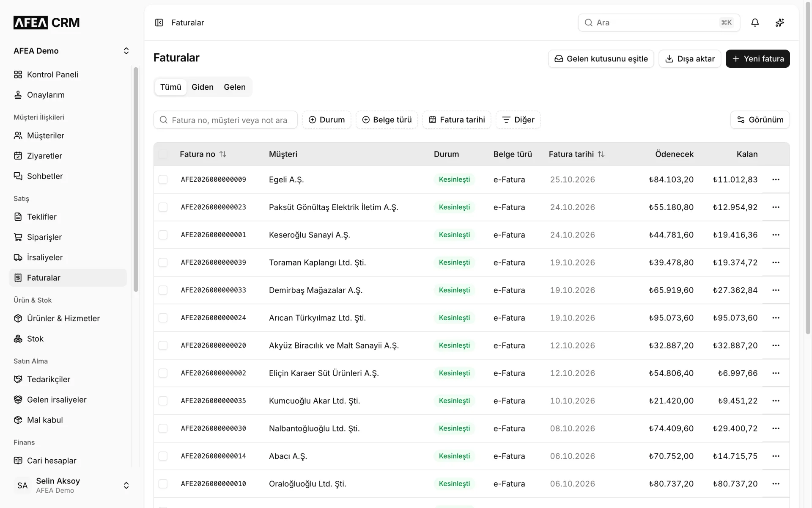Open Müşteriler page
Image resolution: width=812 pixels, height=508 pixels.
click(68, 135)
